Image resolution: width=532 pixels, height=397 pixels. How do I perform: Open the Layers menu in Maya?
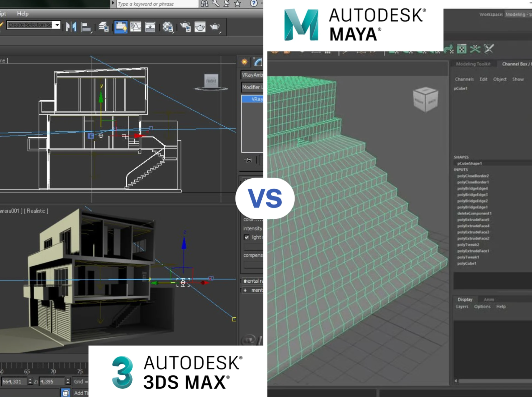462,307
